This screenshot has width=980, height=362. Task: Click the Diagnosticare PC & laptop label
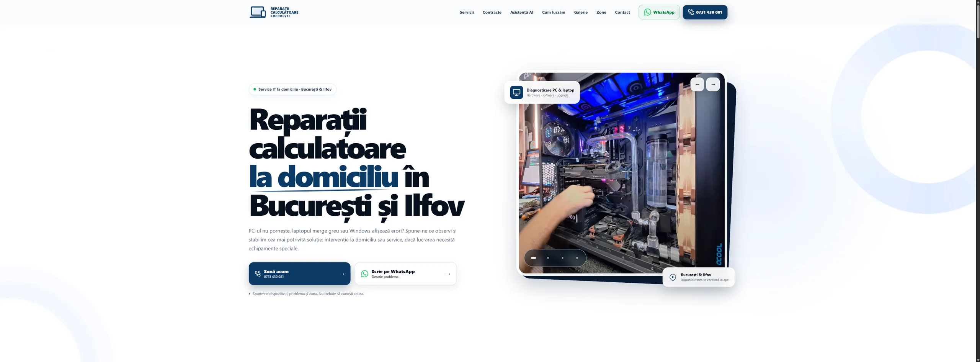coord(550,90)
